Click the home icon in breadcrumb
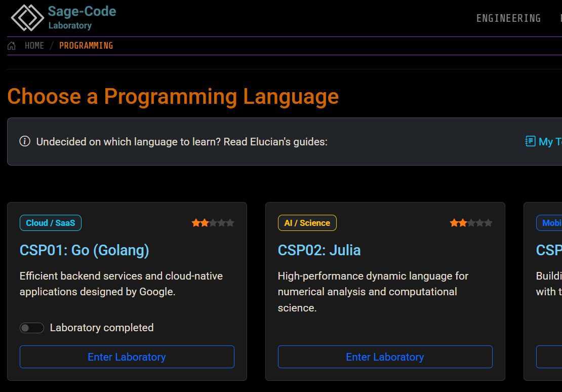This screenshot has height=392, width=562. 12,46
